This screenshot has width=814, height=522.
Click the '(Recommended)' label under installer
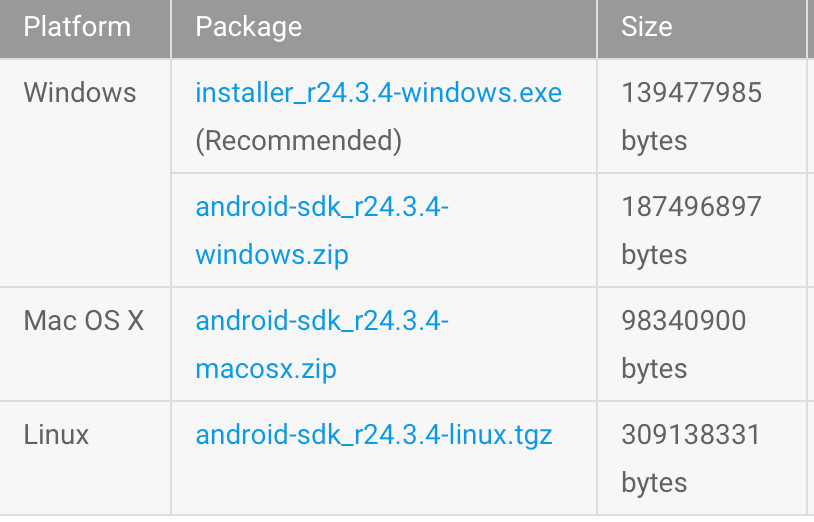298,141
